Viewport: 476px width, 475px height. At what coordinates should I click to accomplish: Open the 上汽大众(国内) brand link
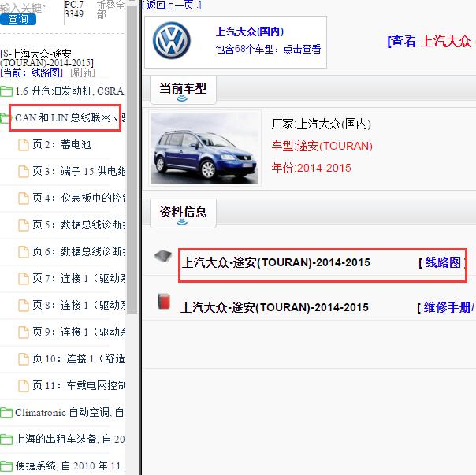250,32
